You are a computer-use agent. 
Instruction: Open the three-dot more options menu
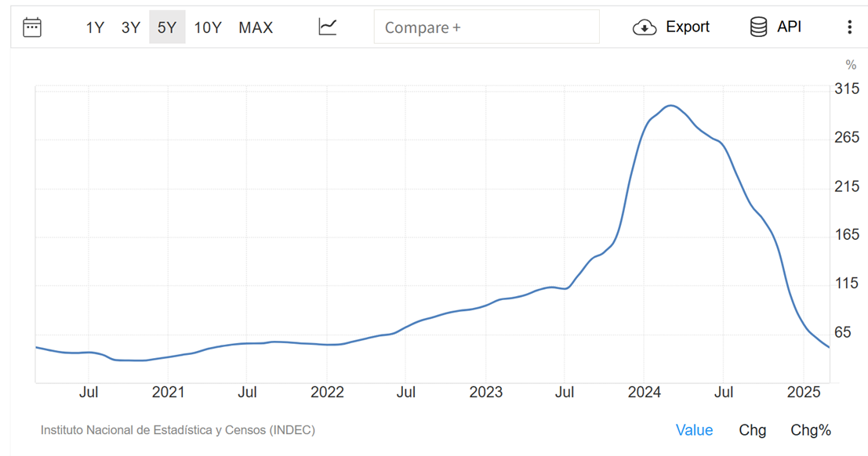coord(849,27)
